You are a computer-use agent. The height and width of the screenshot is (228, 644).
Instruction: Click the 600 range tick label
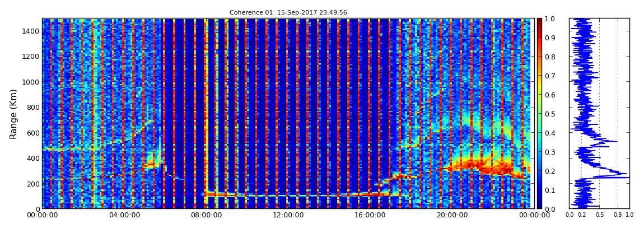coord(33,133)
